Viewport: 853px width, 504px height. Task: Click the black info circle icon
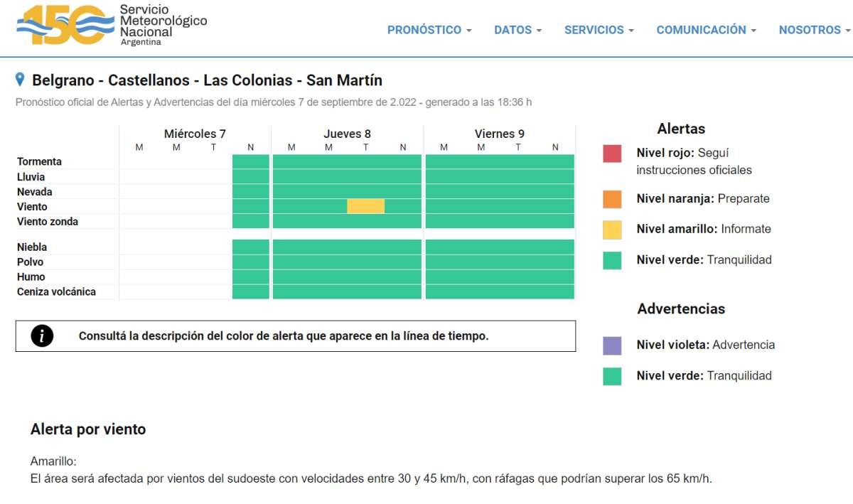[x=42, y=336]
